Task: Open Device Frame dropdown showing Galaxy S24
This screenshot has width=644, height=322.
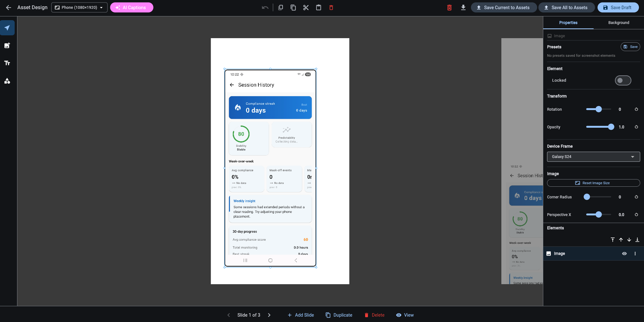Action: (593, 157)
